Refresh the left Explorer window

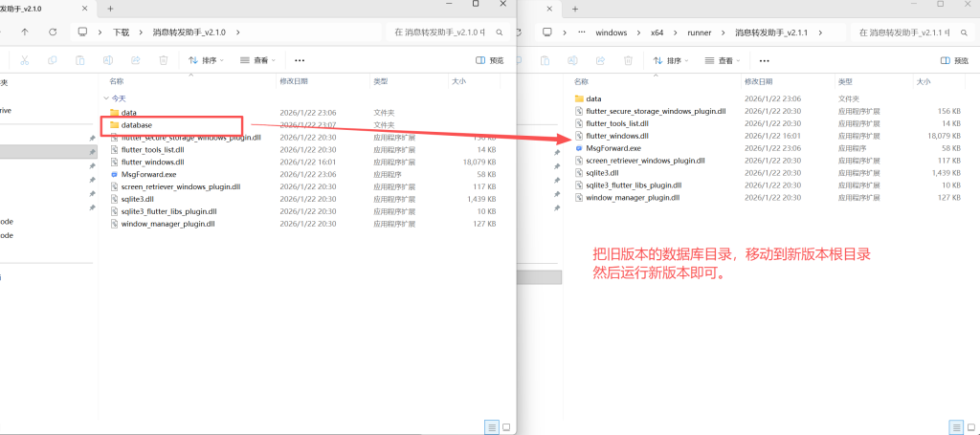click(54, 32)
